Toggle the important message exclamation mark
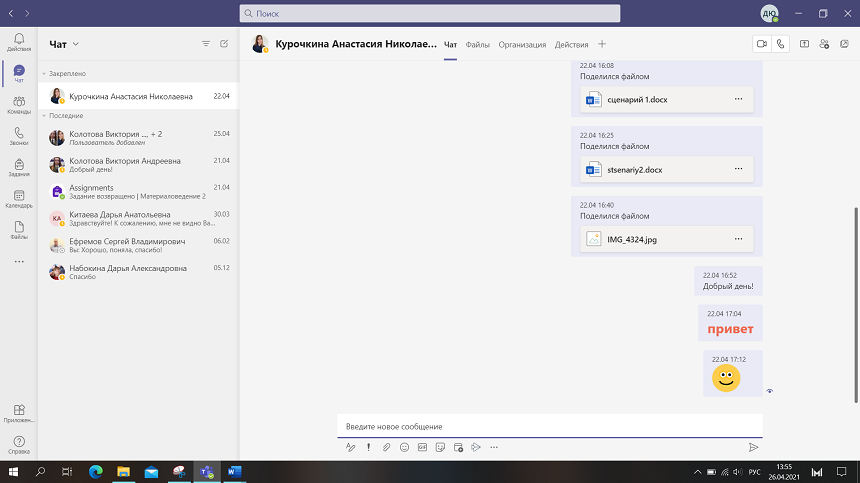The height and width of the screenshot is (483, 860). tap(368, 447)
